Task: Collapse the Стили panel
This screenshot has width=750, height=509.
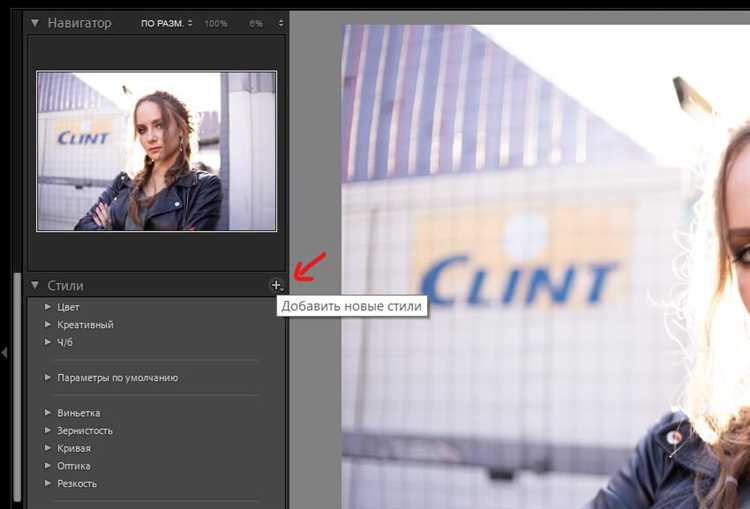Action: click(x=35, y=285)
